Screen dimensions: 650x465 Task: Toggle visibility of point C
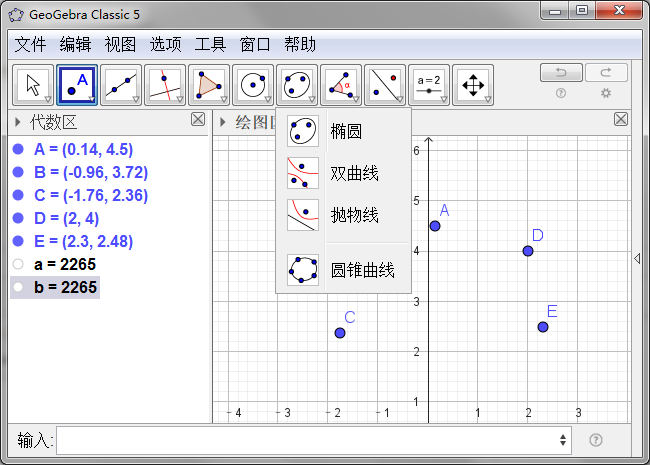pyautogui.click(x=18, y=195)
